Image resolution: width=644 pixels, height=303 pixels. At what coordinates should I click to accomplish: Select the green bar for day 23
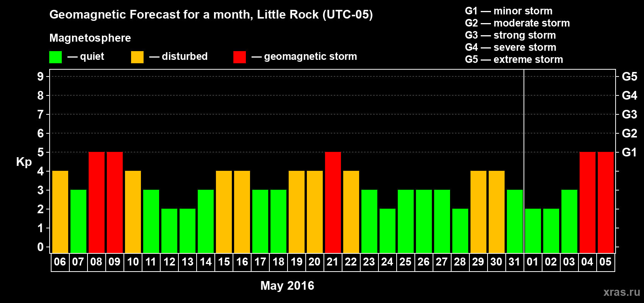click(x=369, y=222)
